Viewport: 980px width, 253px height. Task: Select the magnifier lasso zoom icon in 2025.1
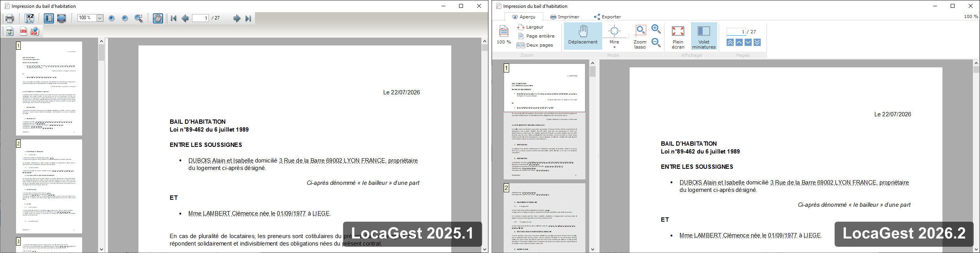pos(138,18)
